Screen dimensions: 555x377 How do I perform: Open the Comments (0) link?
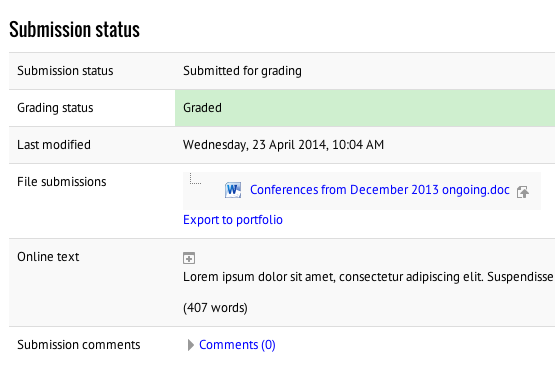[237, 345]
